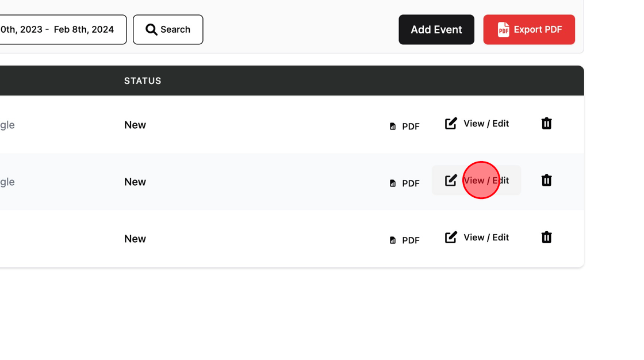
Task: Open View / Edit for the third row
Action: (477, 237)
